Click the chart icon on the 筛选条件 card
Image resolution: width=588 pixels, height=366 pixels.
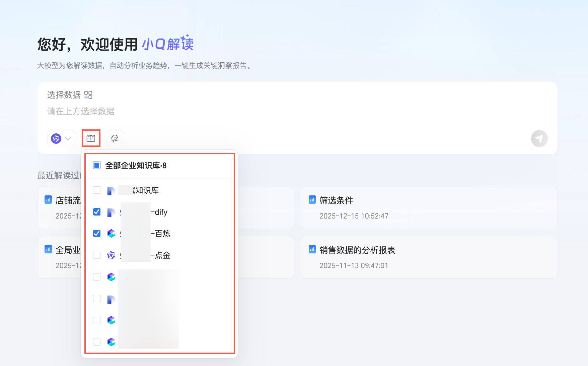(x=312, y=200)
